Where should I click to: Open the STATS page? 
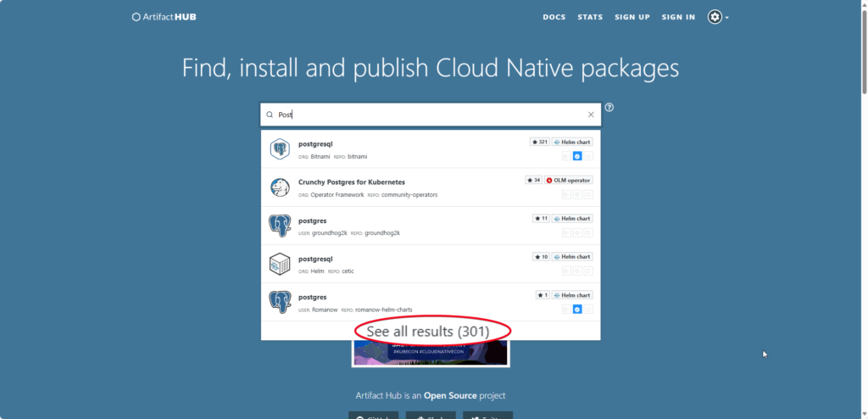tap(590, 17)
